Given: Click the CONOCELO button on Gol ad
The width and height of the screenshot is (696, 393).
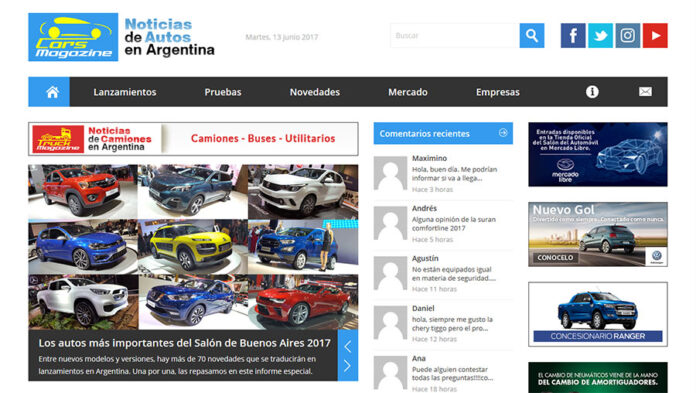Looking at the screenshot, I should point(555,258).
